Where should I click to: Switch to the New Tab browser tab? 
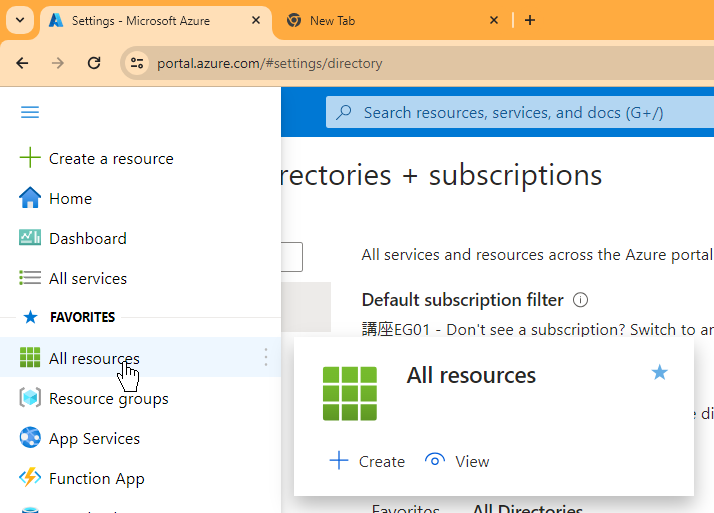pos(390,21)
